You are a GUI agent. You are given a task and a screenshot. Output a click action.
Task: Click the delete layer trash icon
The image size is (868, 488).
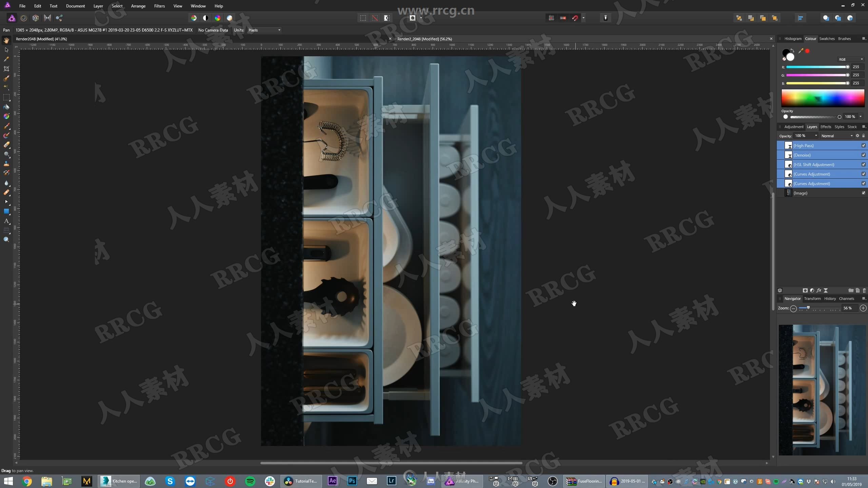coord(864,290)
